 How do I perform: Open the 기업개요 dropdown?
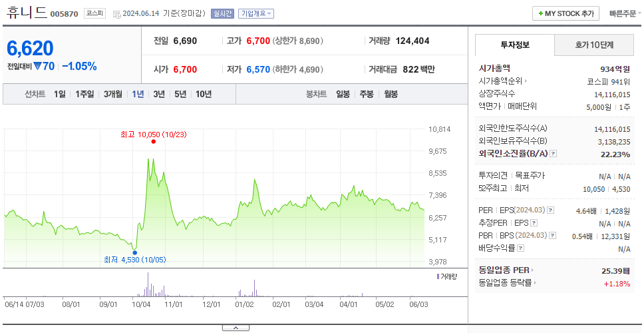pos(256,13)
